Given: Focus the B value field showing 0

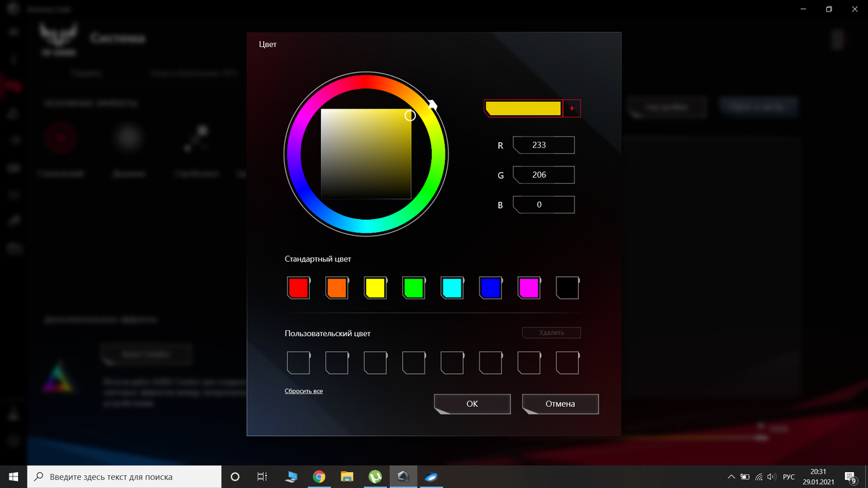Looking at the screenshot, I should [543, 205].
